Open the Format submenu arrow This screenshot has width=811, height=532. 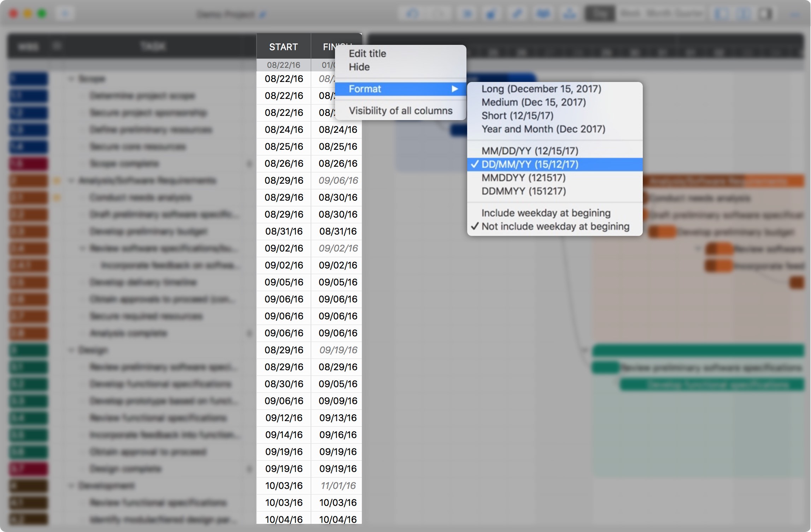click(x=454, y=89)
